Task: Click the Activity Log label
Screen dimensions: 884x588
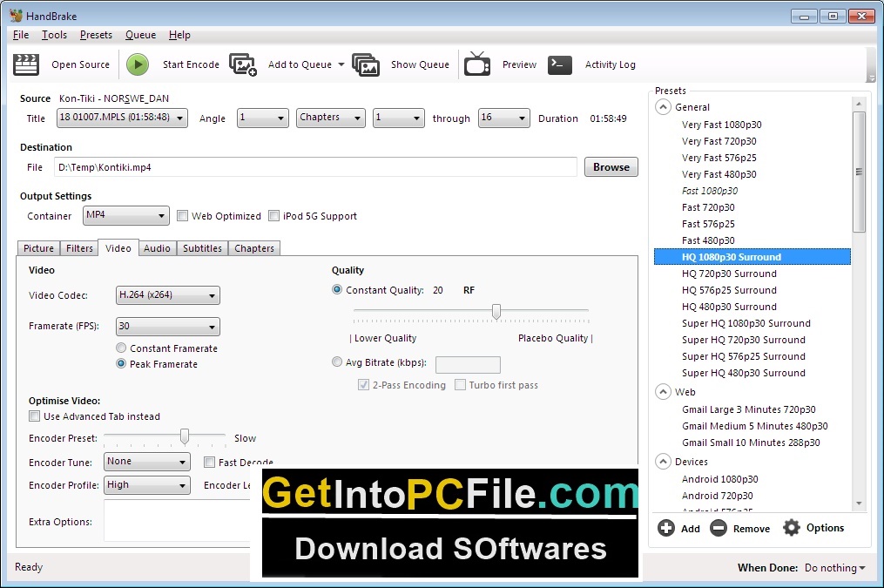Action: coord(610,64)
